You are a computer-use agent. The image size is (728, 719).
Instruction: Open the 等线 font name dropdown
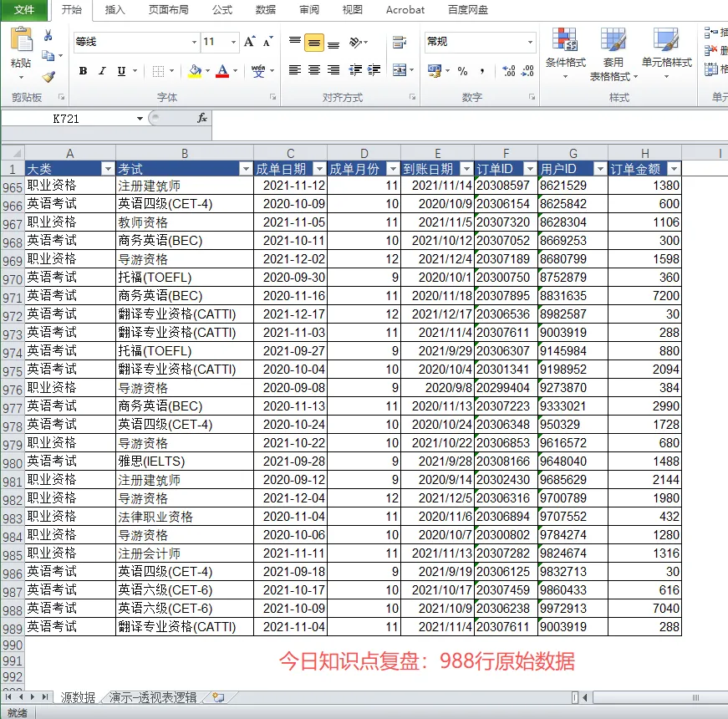[x=194, y=43]
